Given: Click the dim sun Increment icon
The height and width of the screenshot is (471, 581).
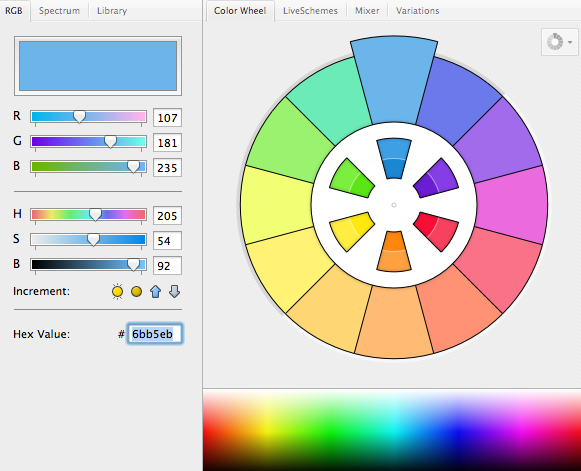Looking at the screenshot, I should point(136,292).
